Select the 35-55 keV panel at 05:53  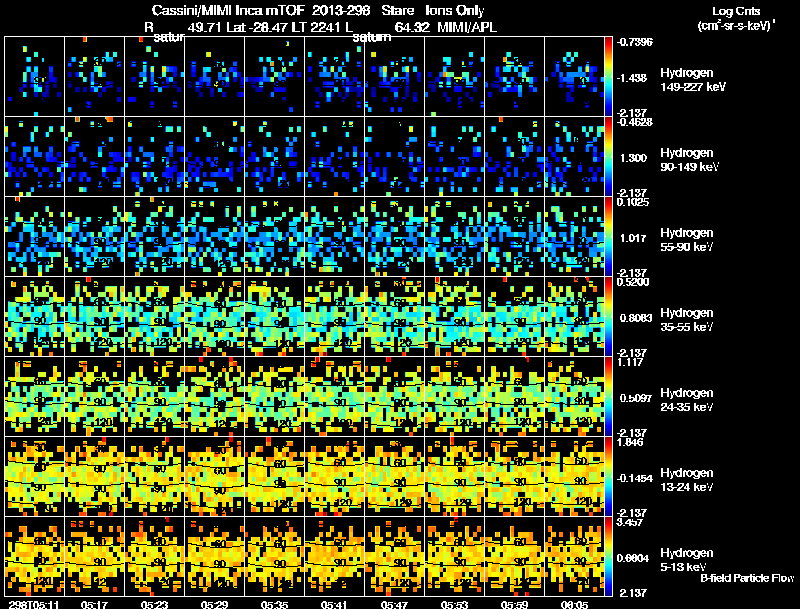[x=455, y=317]
